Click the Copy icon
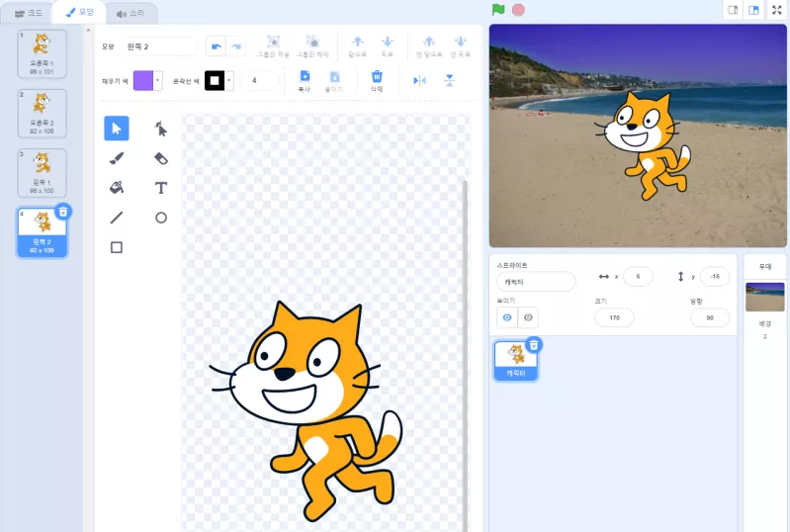The image size is (790, 532). pyautogui.click(x=305, y=76)
